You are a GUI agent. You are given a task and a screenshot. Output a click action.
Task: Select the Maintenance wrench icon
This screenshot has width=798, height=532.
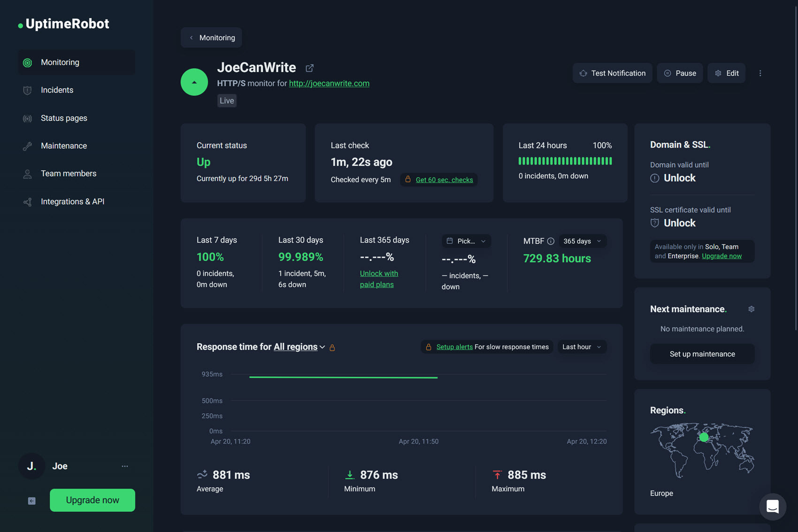click(x=27, y=146)
